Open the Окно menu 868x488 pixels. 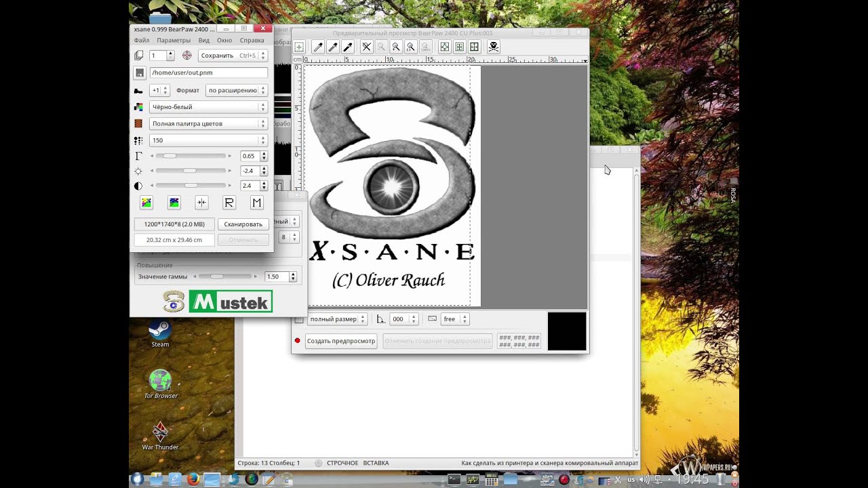(224, 41)
